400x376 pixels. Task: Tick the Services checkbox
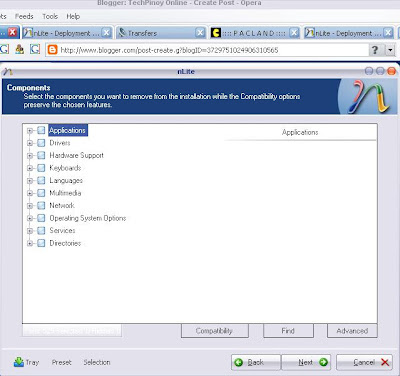tap(41, 231)
